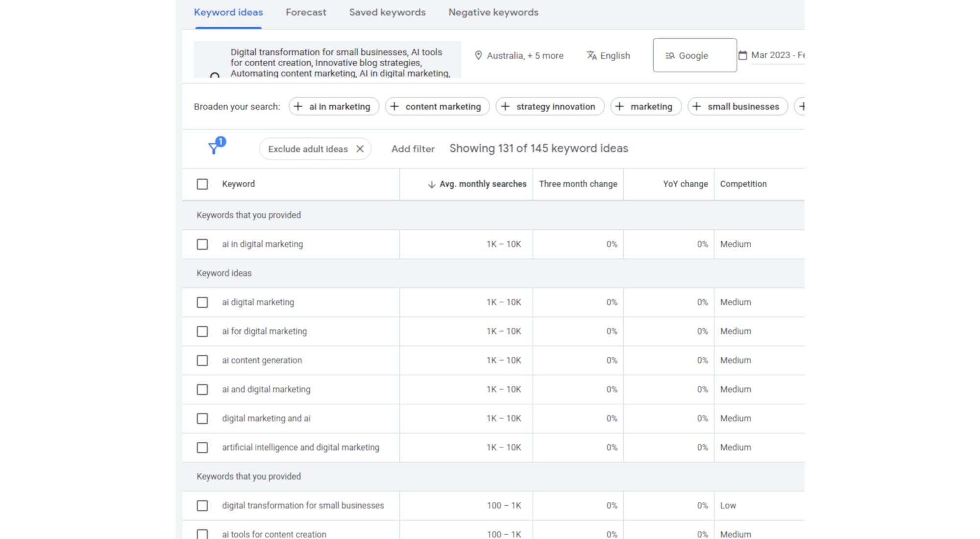Check 'artificial intelligence and digital marketing' row
The image size is (980, 539).
202,448
